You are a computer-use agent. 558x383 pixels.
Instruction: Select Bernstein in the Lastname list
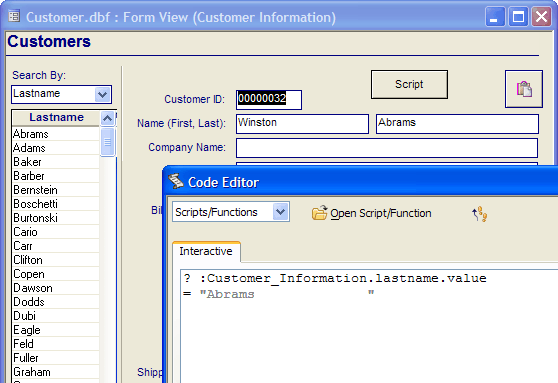(x=56, y=190)
